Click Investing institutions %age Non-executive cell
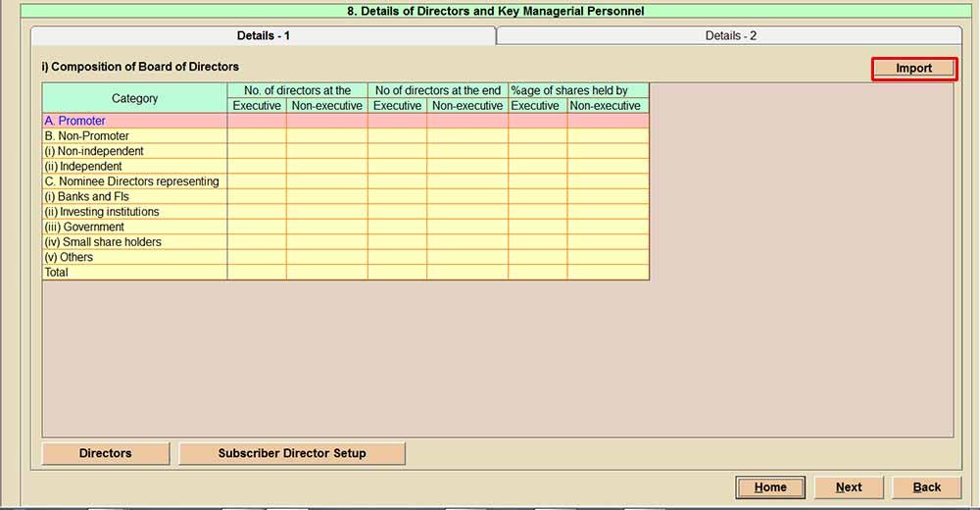 [608, 212]
